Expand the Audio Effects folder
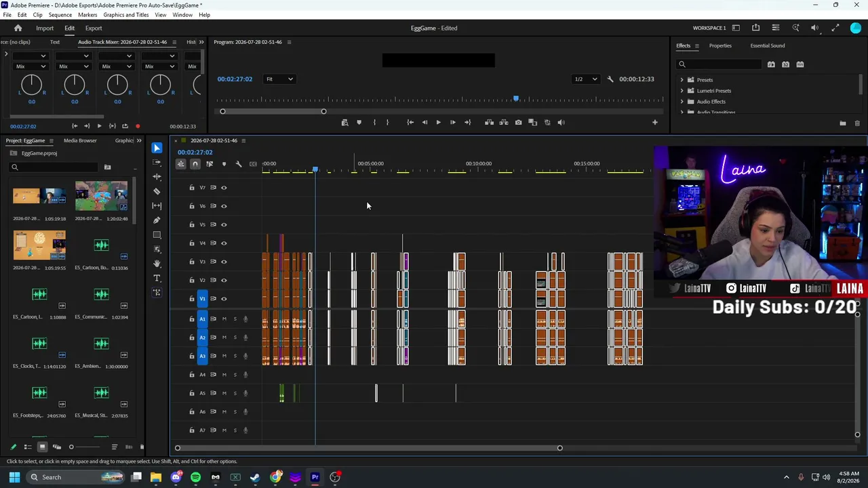 682,102
